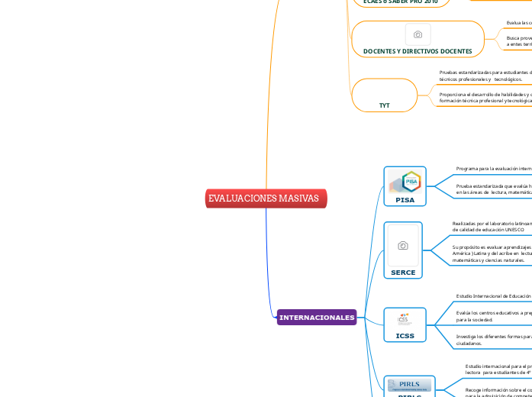
Task: Click the SERCE camera placeholder icon
Action: click(x=403, y=245)
